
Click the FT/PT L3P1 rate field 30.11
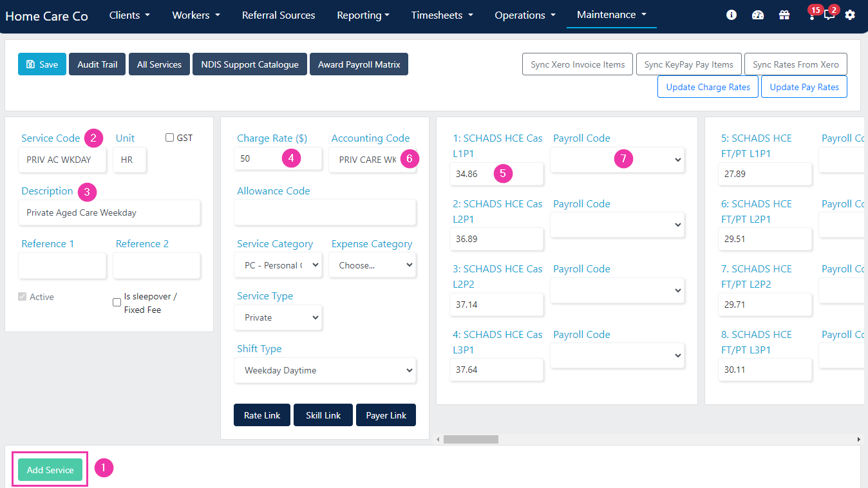[x=765, y=370]
